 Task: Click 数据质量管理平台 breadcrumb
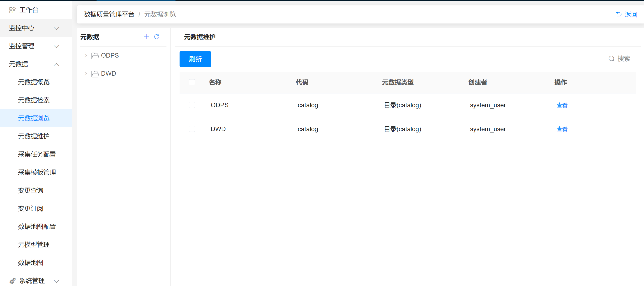[109, 14]
